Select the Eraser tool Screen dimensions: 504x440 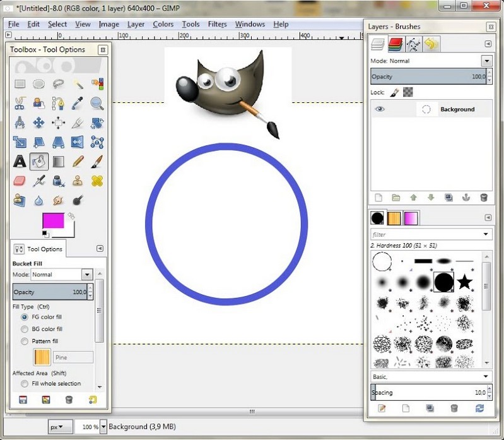(20, 181)
